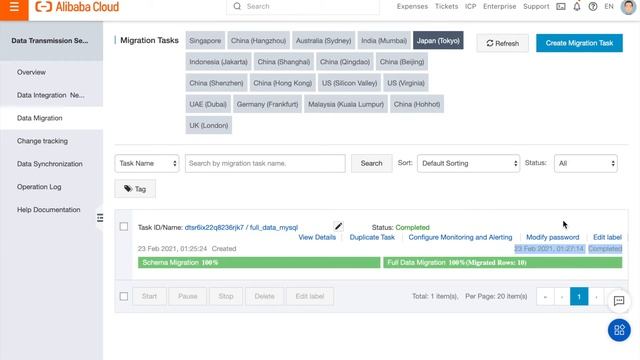Click Search next to the task name field

(x=371, y=163)
